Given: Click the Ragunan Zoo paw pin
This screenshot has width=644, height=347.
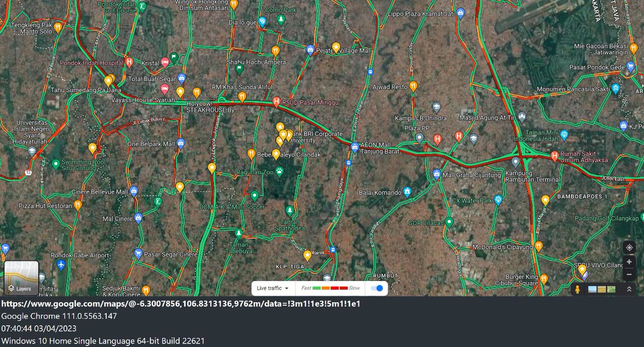Looking at the screenshot, I should point(279,172).
